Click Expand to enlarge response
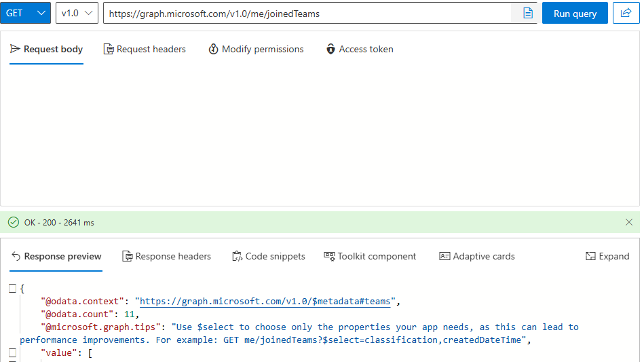 point(607,257)
